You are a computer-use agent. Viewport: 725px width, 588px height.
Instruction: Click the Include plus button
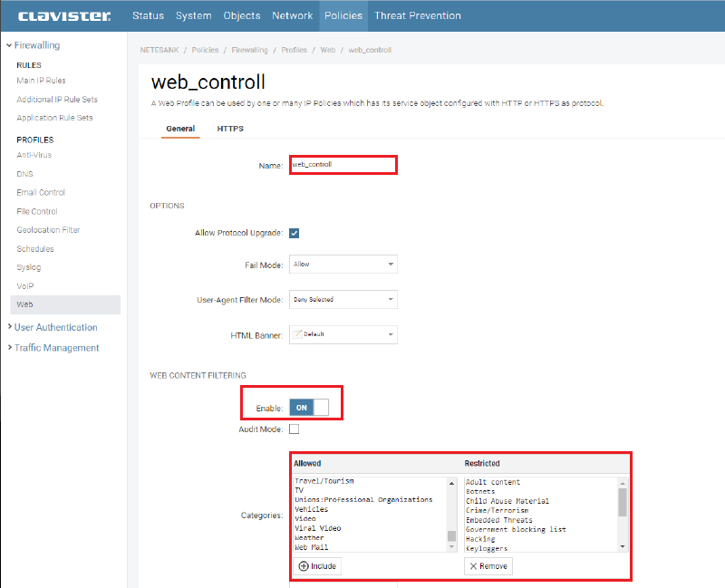317,566
